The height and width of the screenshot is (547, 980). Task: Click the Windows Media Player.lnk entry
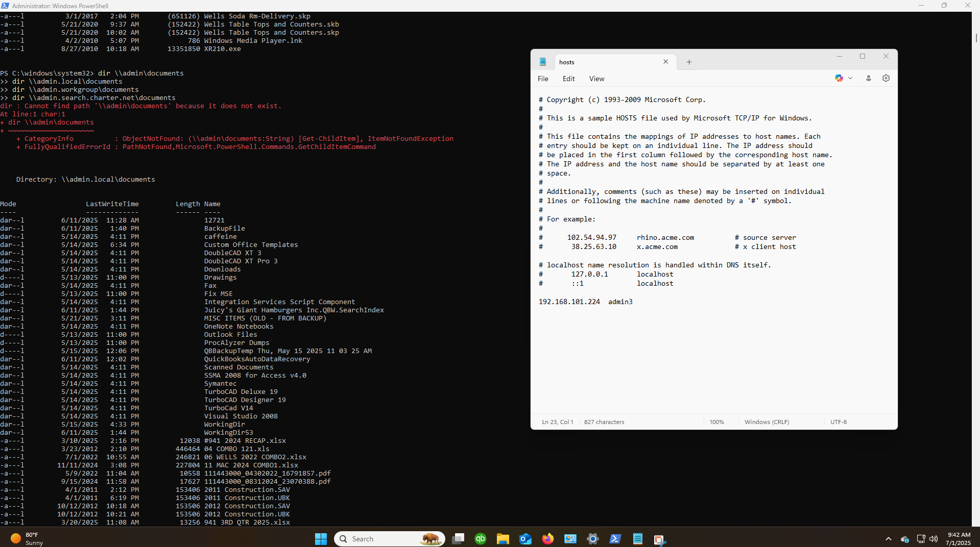click(x=253, y=40)
